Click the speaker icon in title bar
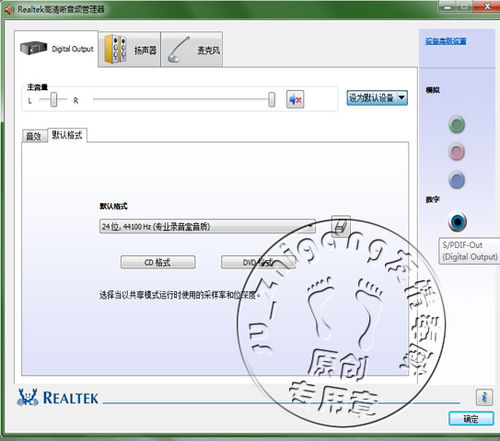Screen dimensions: 500x441 point(9,10)
